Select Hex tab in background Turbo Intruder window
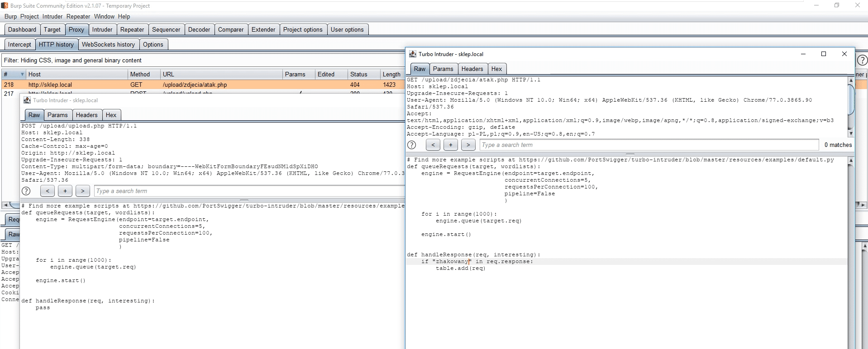This screenshot has width=868, height=349. tap(111, 115)
